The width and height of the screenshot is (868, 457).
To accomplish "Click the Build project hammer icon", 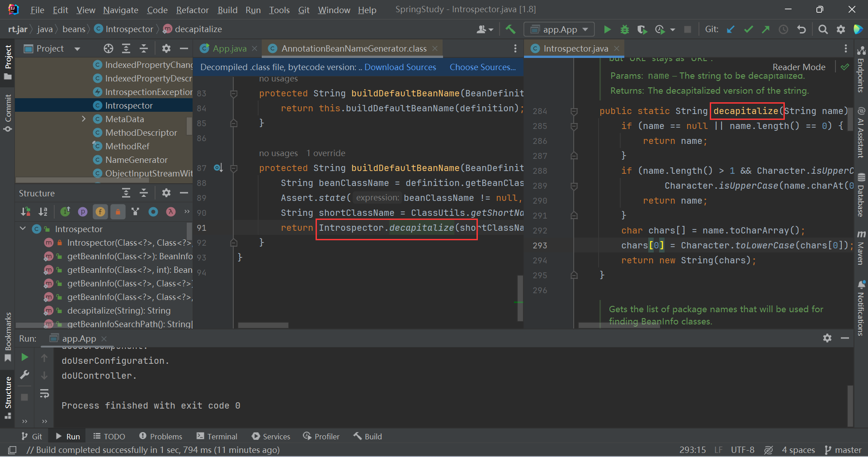I will [x=510, y=29].
